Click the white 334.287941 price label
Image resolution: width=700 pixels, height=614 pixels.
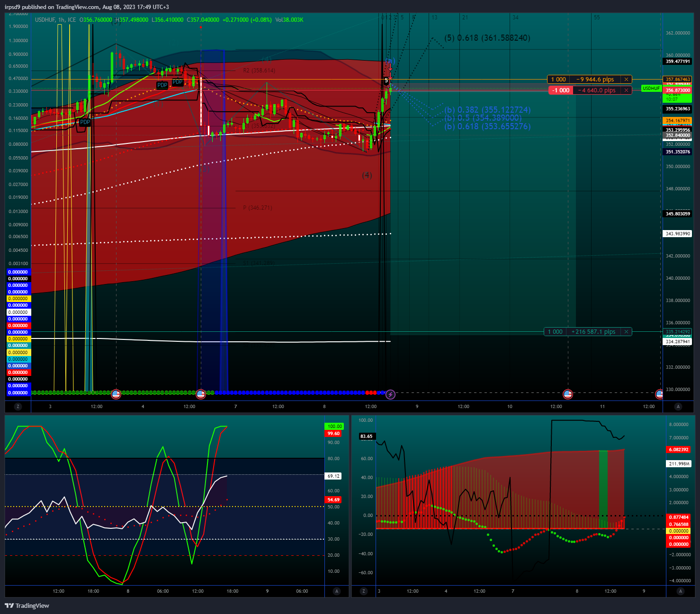click(x=678, y=342)
